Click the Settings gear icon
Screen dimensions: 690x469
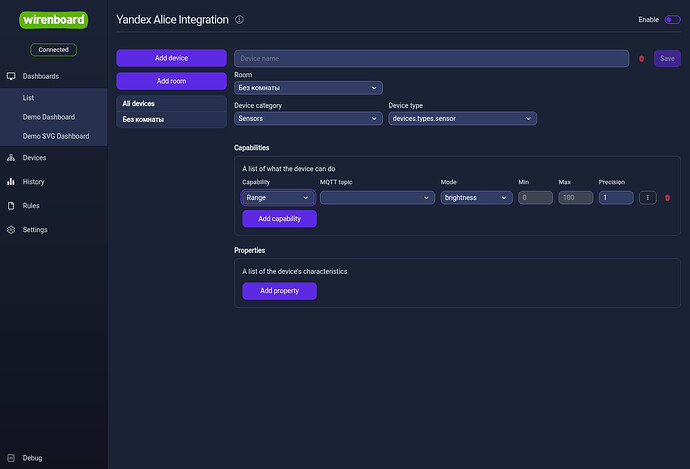(x=11, y=230)
